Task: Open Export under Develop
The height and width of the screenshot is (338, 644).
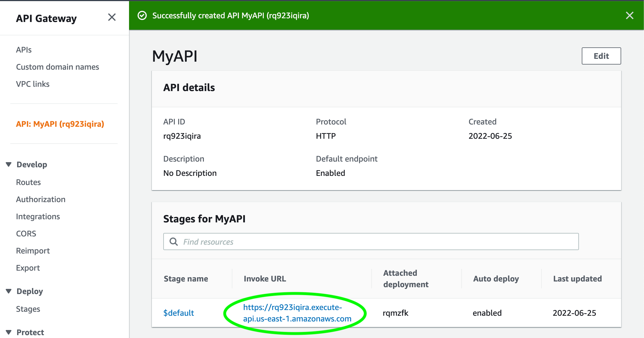Action: (28, 268)
